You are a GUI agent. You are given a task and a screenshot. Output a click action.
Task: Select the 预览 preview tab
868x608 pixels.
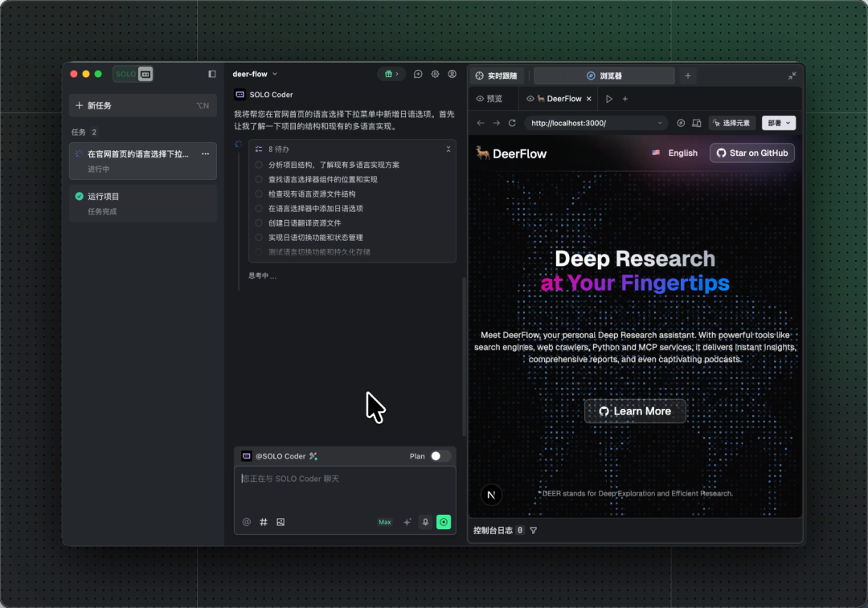tap(489, 99)
